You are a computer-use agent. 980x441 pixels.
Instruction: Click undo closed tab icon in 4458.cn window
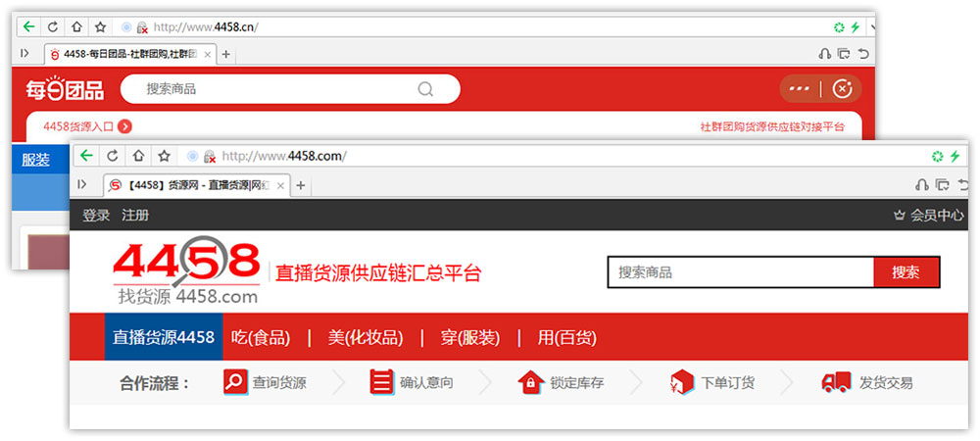point(863,54)
